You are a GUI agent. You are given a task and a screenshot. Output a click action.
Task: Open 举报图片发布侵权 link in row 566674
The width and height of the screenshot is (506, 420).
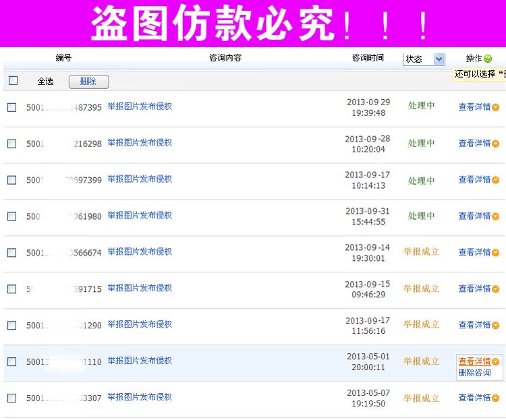[x=140, y=251]
